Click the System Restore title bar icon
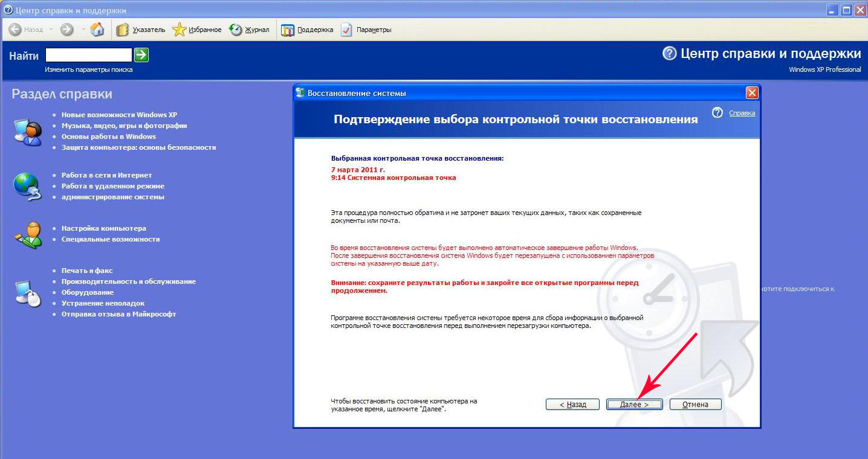 [300, 93]
